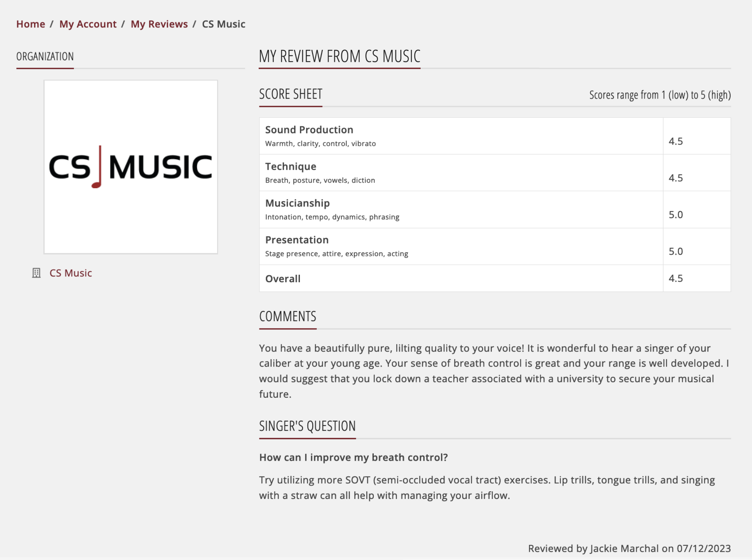
Task: Navigate to My Reviews breadcrumb
Action: coord(159,24)
